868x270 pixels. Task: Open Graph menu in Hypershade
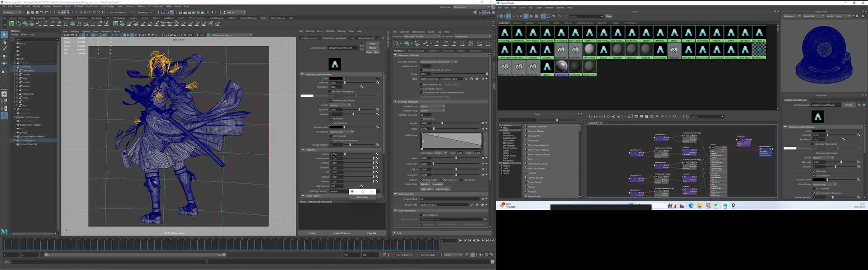click(539, 8)
